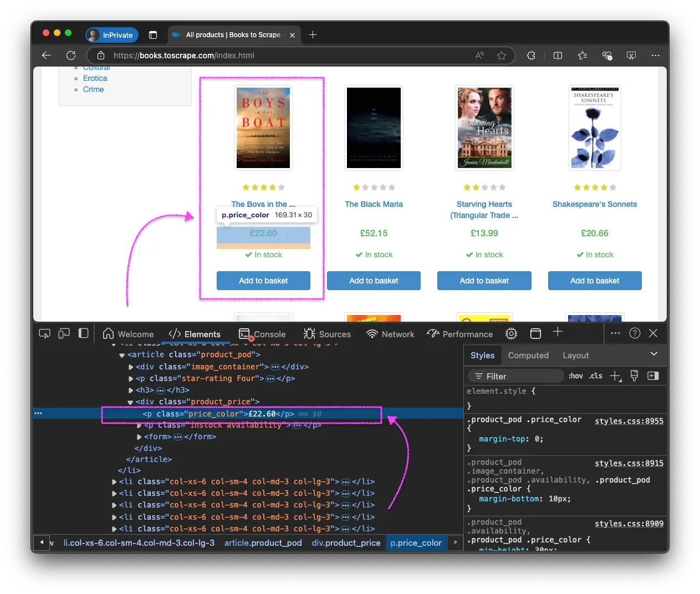Open tab actions menu icon
Image resolution: width=700 pixels, height=594 pixels.
[153, 35]
